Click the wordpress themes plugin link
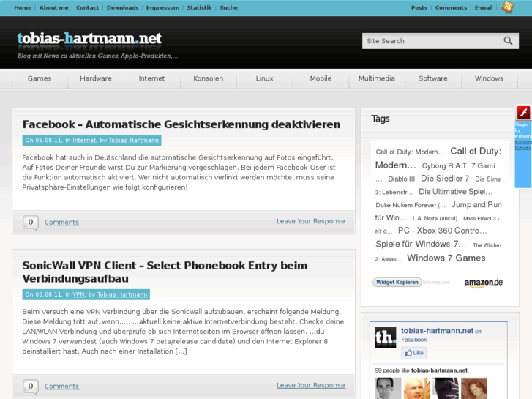Viewport: 532px width, 399px height. [522, 145]
